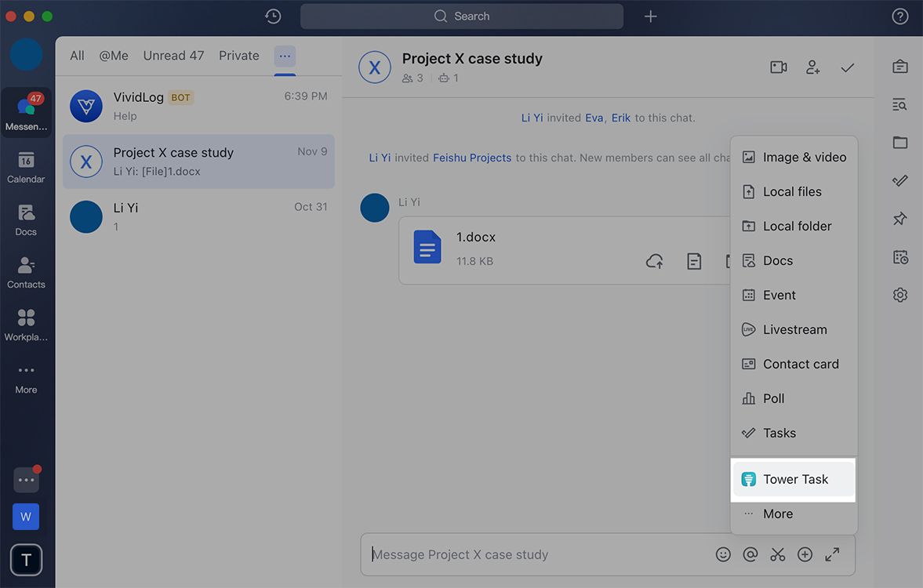Open search in chat in the right sidebar
Viewport: 923px width, 588px height.
pyautogui.click(x=899, y=105)
